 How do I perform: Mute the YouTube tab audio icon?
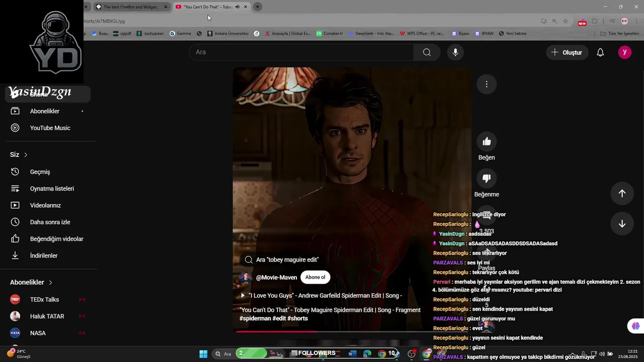(237, 7)
